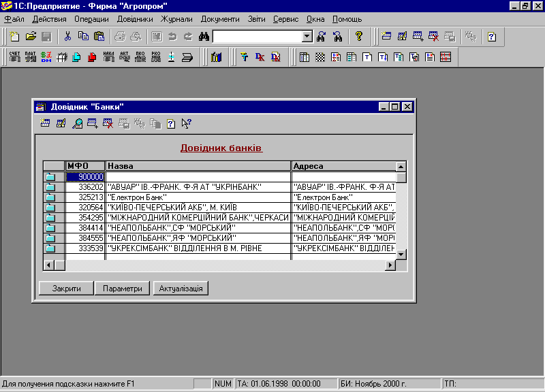Click the table vertical scrollbar up arrow
Screen dimensions: 545x392
tap(401, 167)
